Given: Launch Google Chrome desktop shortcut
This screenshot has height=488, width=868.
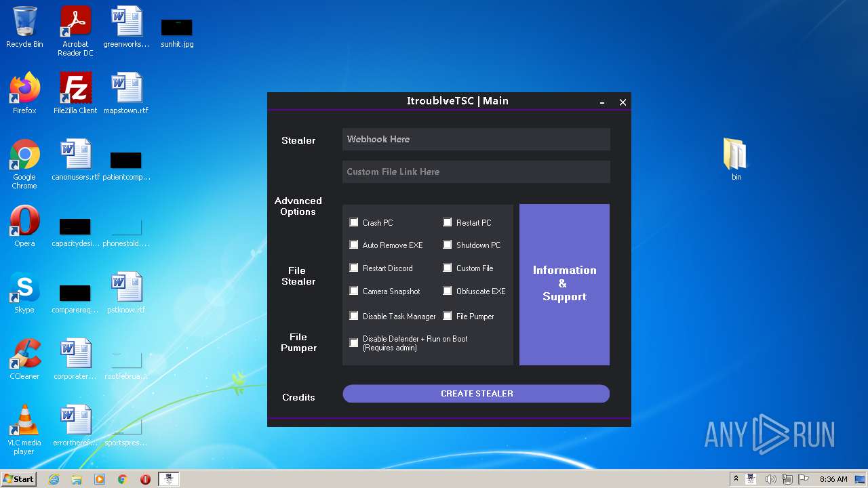Looking at the screenshot, I should click(24, 164).
